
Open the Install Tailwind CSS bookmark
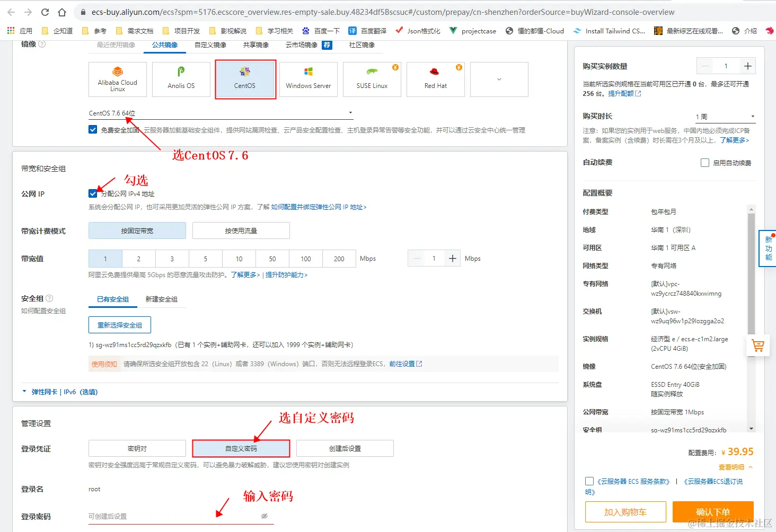(x=609, y=31)
